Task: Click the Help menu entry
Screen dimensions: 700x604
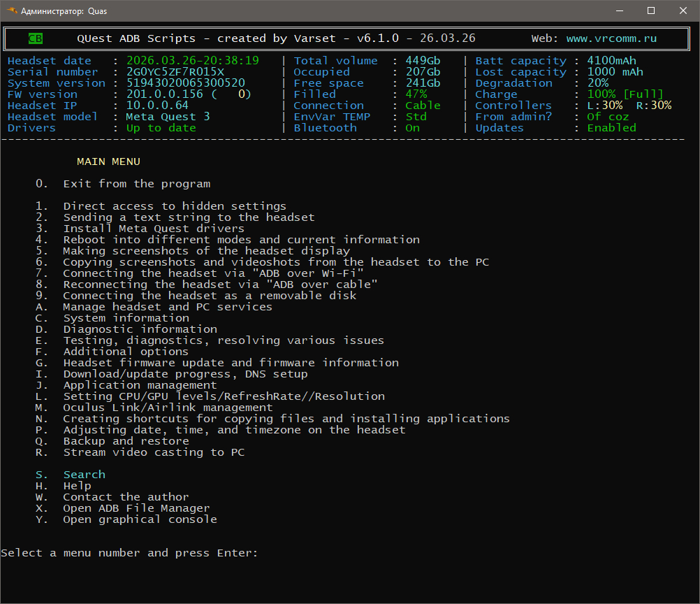Action: click(64, 486)
